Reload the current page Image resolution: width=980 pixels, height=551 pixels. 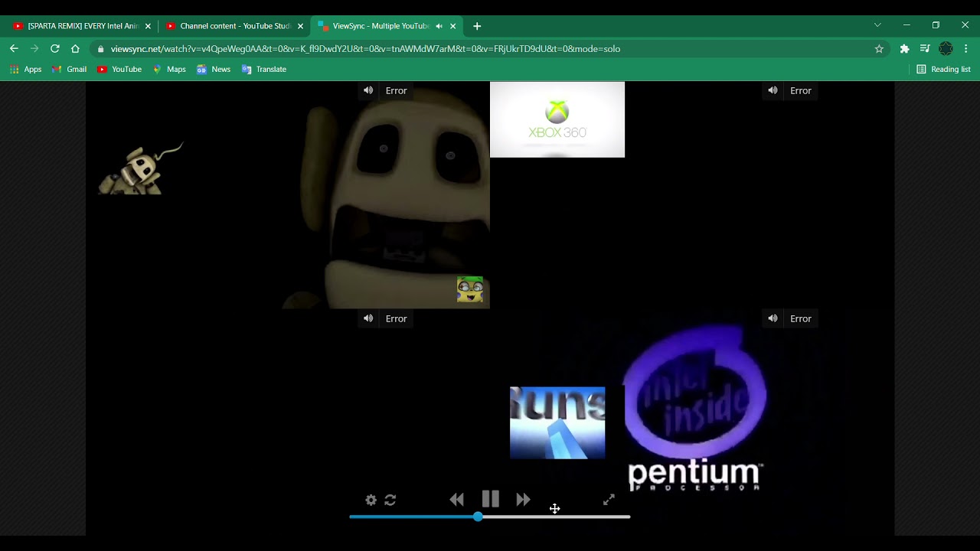click(x=55, y=48)
